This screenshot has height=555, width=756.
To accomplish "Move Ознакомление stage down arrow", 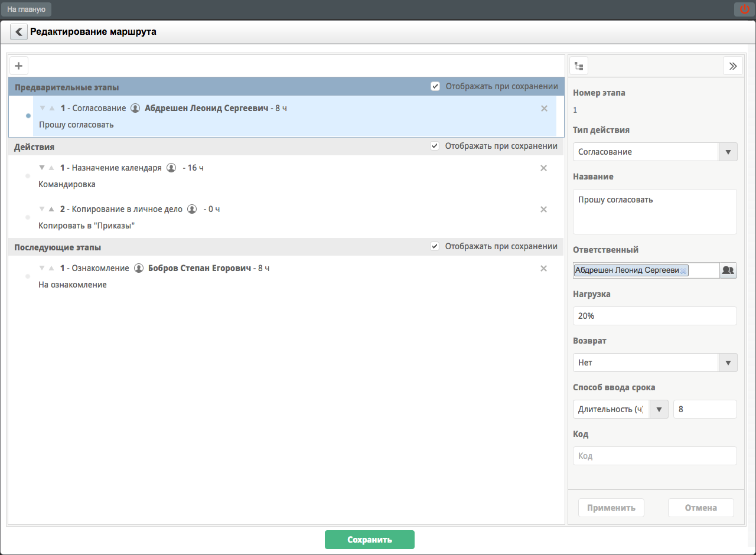I will pyautogui.click(x=43, y=268).
